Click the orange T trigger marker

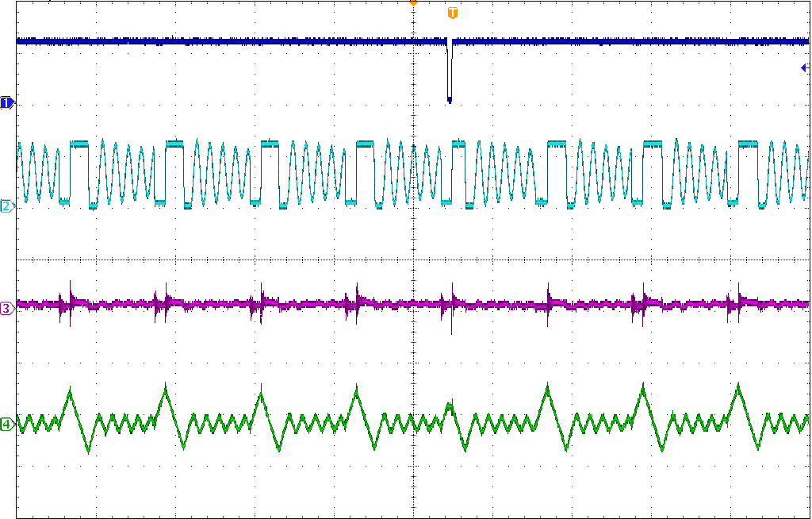pyautogui.click(x=452, y=13)
